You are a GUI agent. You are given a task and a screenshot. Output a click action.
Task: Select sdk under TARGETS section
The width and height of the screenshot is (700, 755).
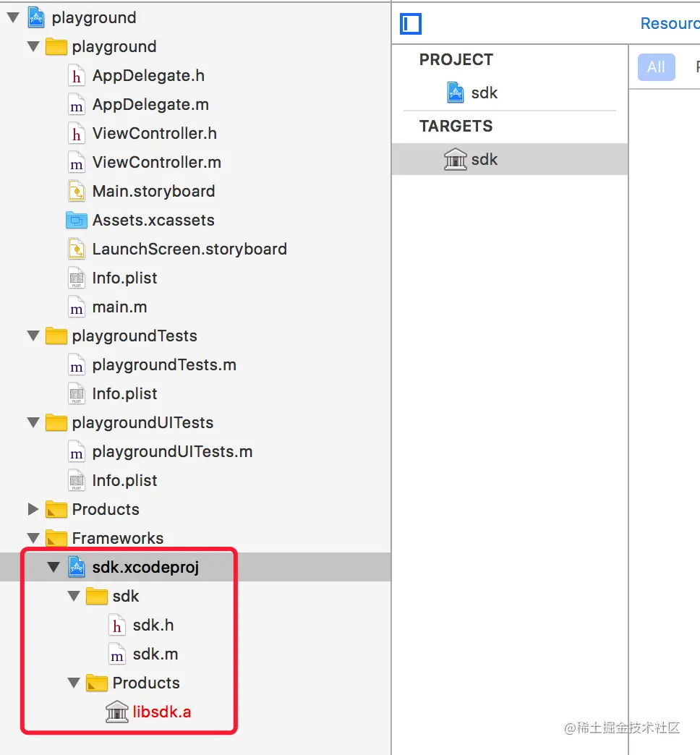coord(485,159)
